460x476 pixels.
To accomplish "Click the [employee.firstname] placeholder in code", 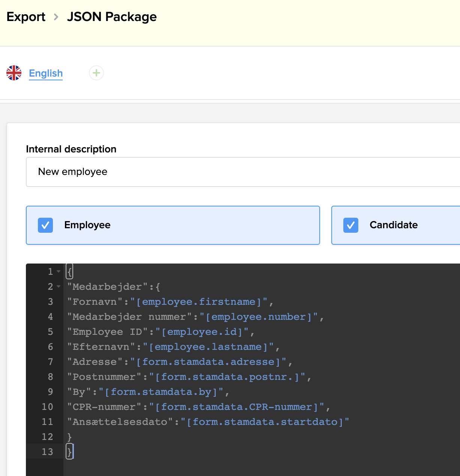I will (x=199, y=302).
